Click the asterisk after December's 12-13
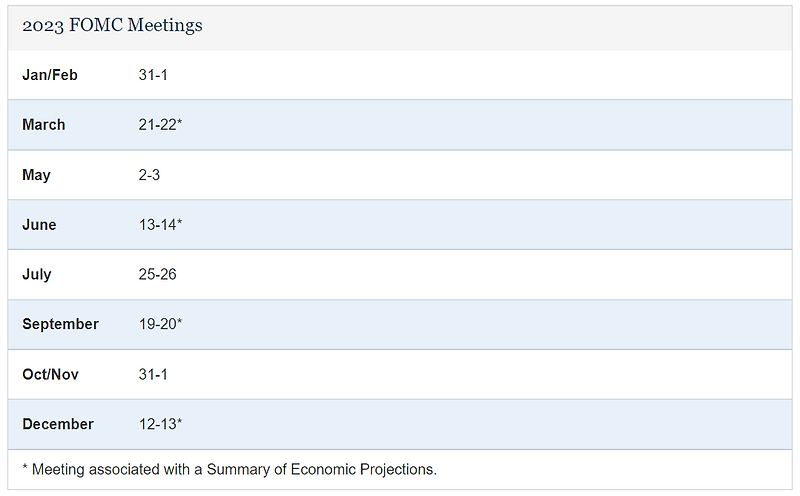Image resolution: width=800 pixels, height=496 pixels. point(180,422)
